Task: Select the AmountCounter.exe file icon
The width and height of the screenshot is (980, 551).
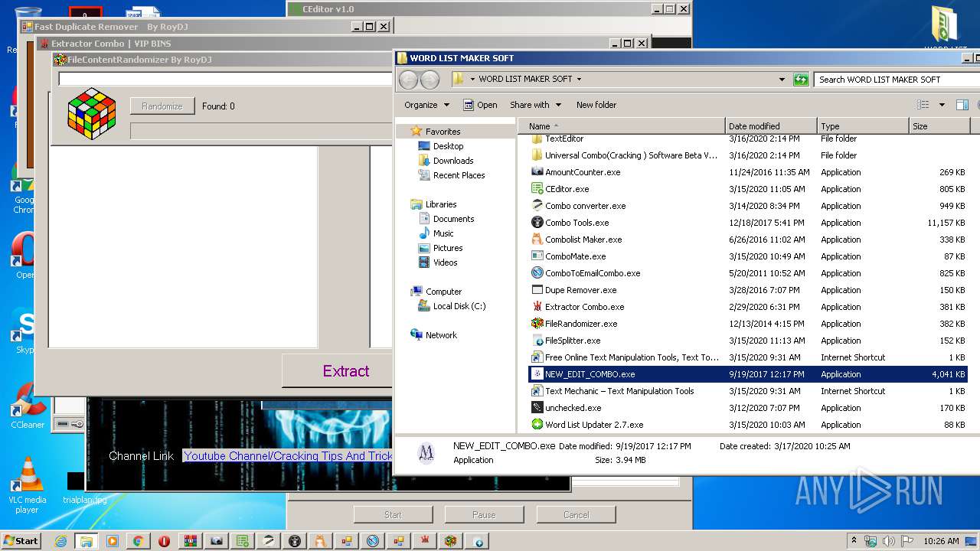Action: 537,172
